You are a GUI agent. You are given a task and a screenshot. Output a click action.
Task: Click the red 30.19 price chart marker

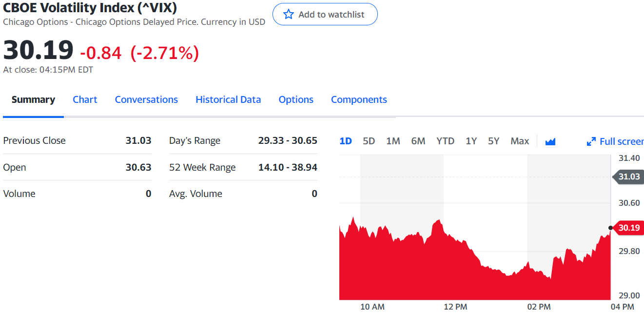pyautogui.click(x=628, y=228)
